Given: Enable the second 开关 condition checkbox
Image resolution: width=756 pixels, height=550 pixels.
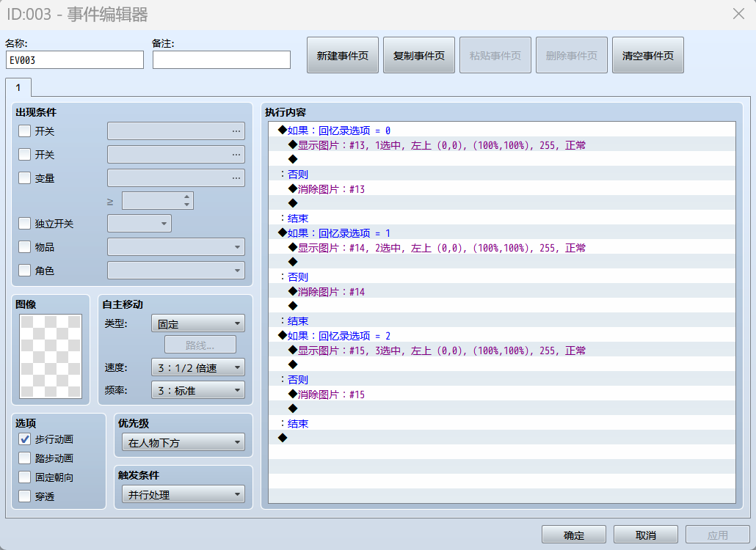Looking at the screenshot, I should pos(24,155).
